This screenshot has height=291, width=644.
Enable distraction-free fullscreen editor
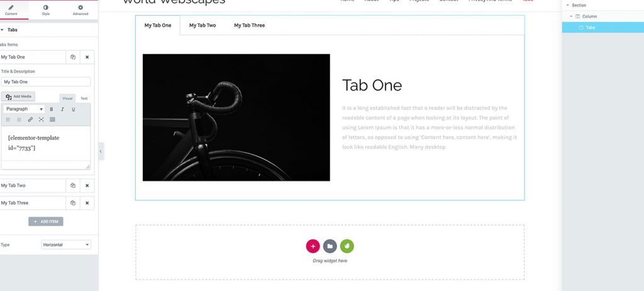41,120
